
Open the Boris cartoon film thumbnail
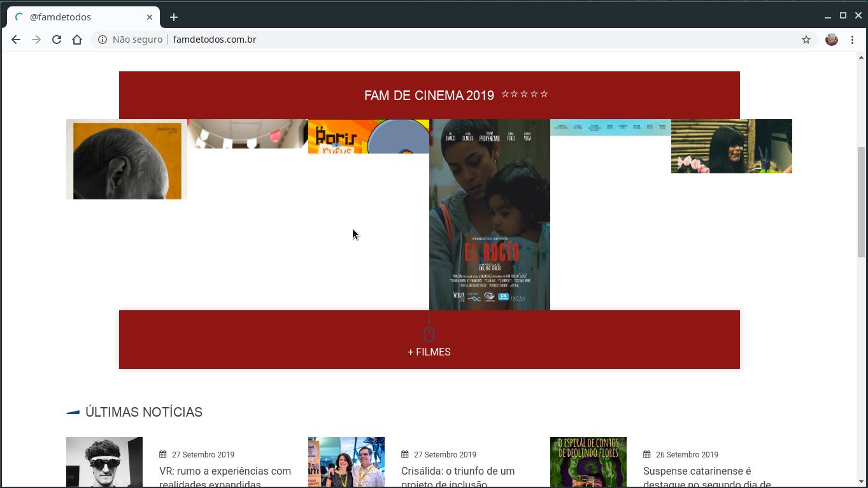[369, 136]
